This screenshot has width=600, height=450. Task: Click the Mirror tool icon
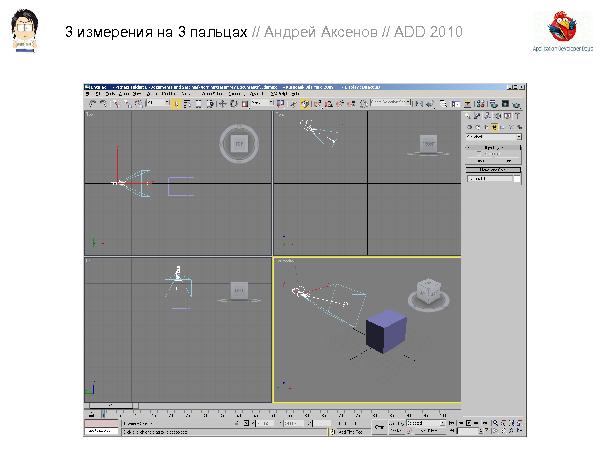coord(419,104)
